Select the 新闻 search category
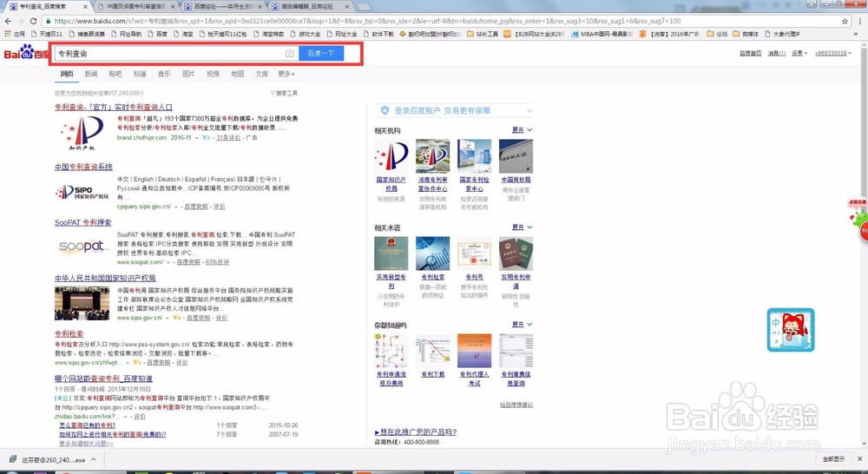 (x=91, y=74)
